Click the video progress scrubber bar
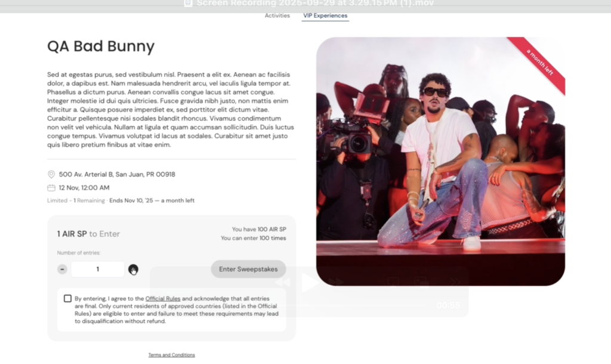Screen dimensions: 611x364 [x=358, y=305]
